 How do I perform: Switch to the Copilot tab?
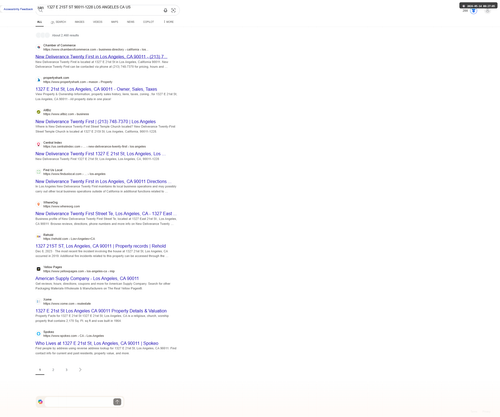148,22
